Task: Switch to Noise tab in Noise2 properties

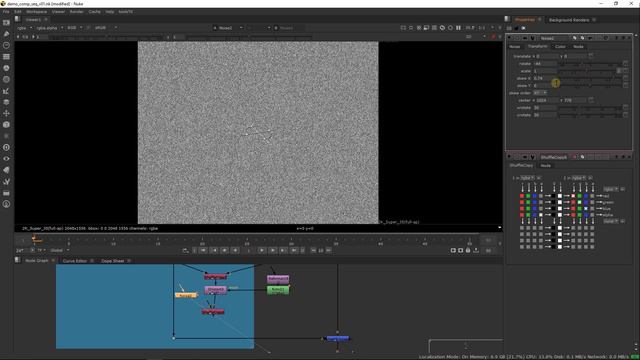Action: tap(515, 47)
